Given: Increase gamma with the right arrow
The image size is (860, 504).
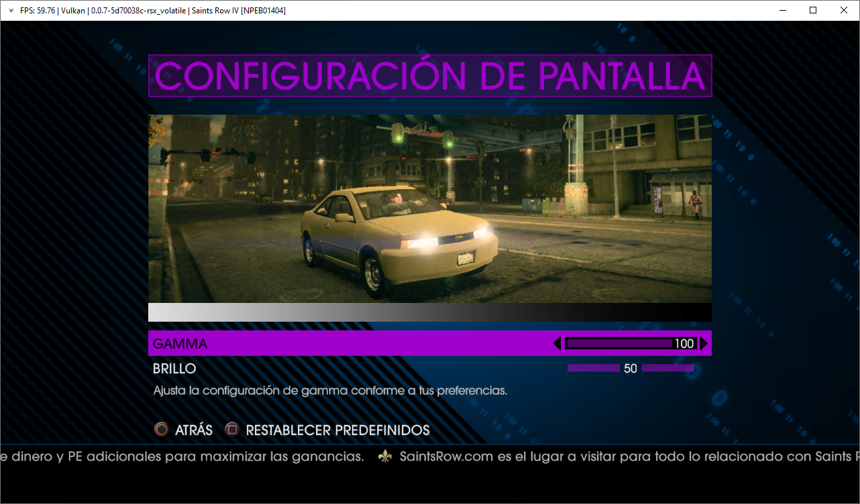Looking at the screenshot, I should tap(704, 343).
